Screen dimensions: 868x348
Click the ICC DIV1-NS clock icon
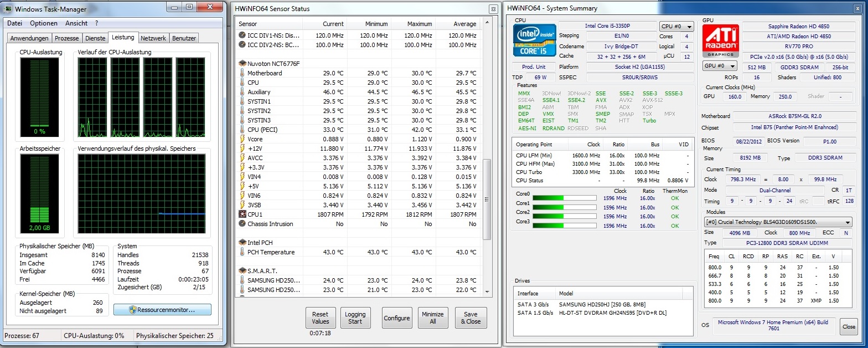click(242, 35)
